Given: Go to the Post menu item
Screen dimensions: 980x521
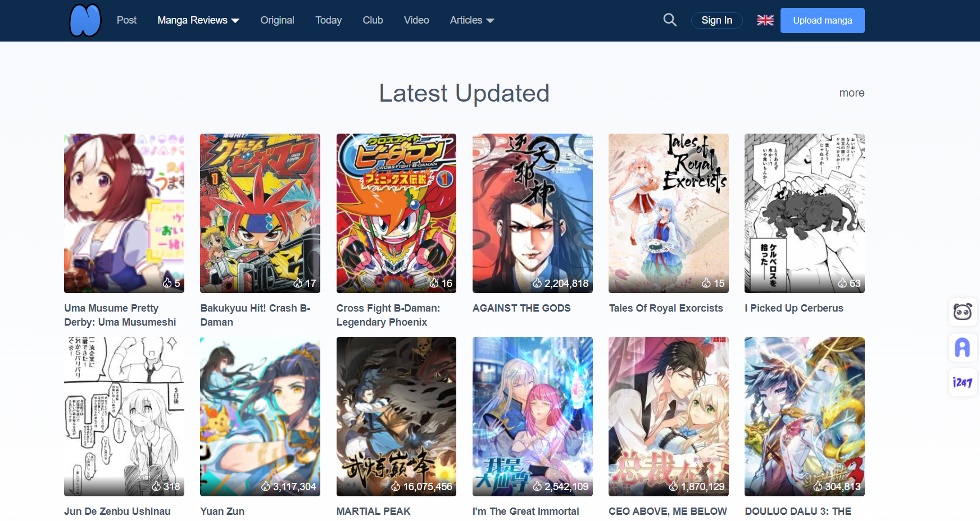Looking at the screenshot, I should [x=126, y=20].
